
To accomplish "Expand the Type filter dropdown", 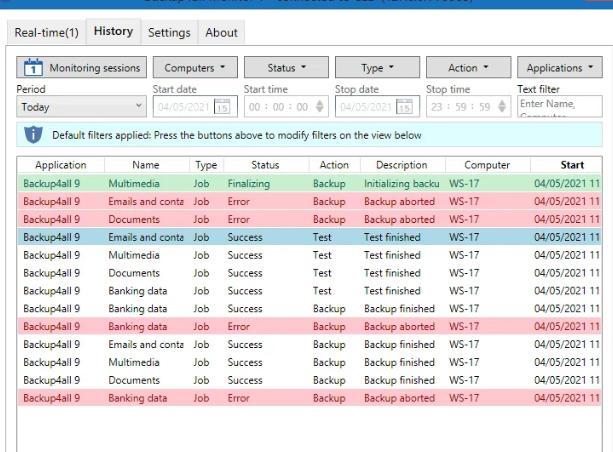I will [376, 68].
